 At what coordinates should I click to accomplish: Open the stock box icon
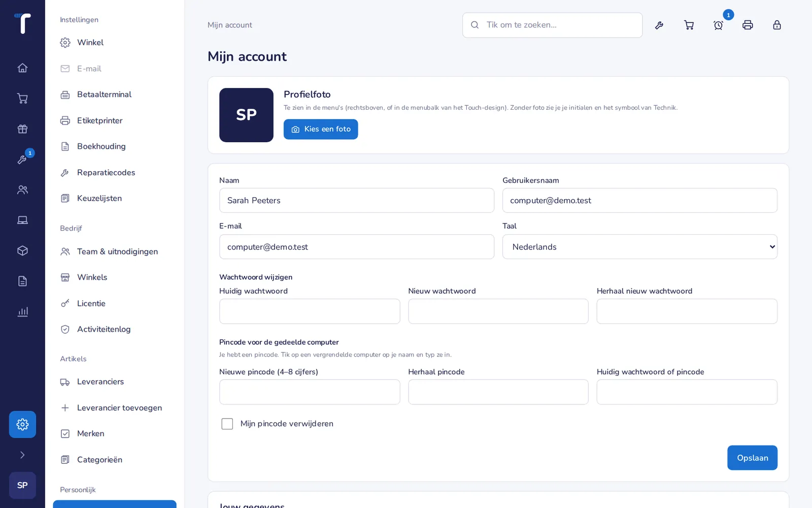pyautogui.click(x=22, y=250)
